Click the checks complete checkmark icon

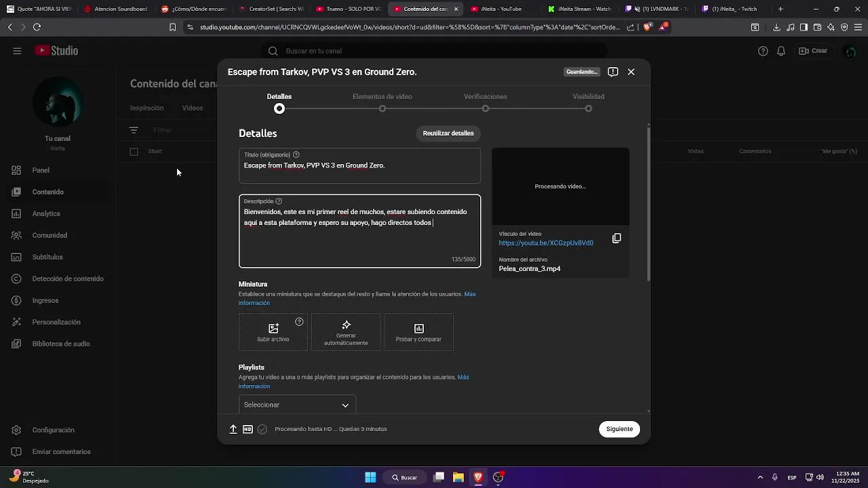[262, 429]
